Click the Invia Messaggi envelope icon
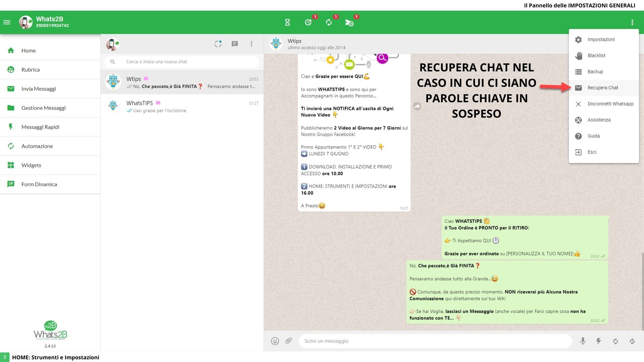Screen dimensions: 644x362 click(x=11, y=89)
